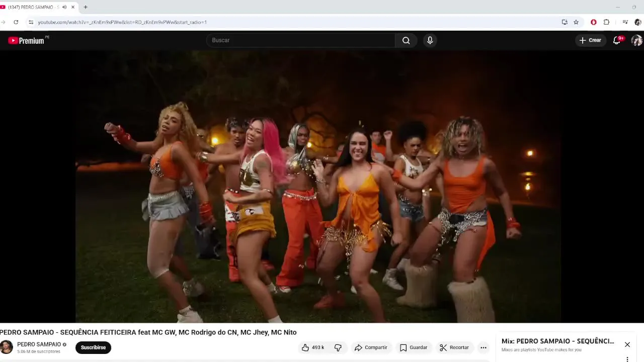This screenshot has height=362, width=644.
Task: Click the Compartir share button
Action: pyautogui.click(x=371, y=347)
